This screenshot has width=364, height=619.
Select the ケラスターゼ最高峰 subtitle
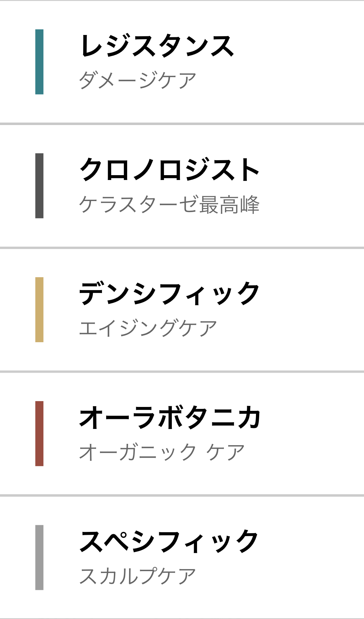(x=169, y=204)
